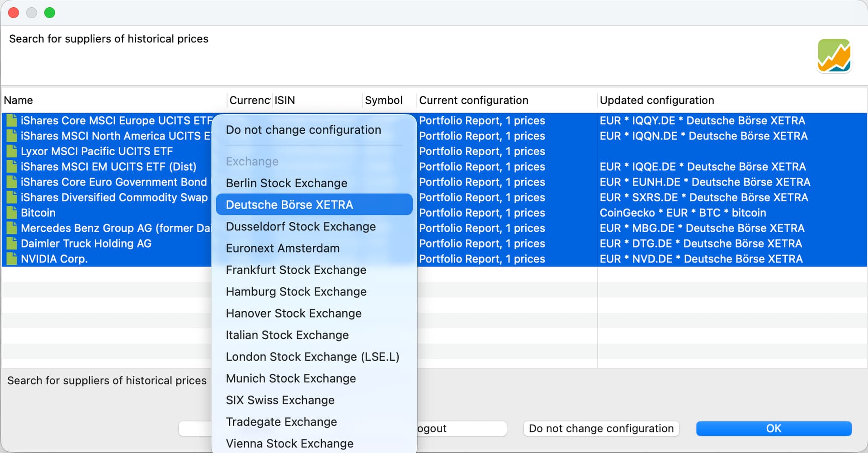Click the Portfolio Performance chart logo icon
Viewport: 868px width, 453px height.
click(834, 56)
